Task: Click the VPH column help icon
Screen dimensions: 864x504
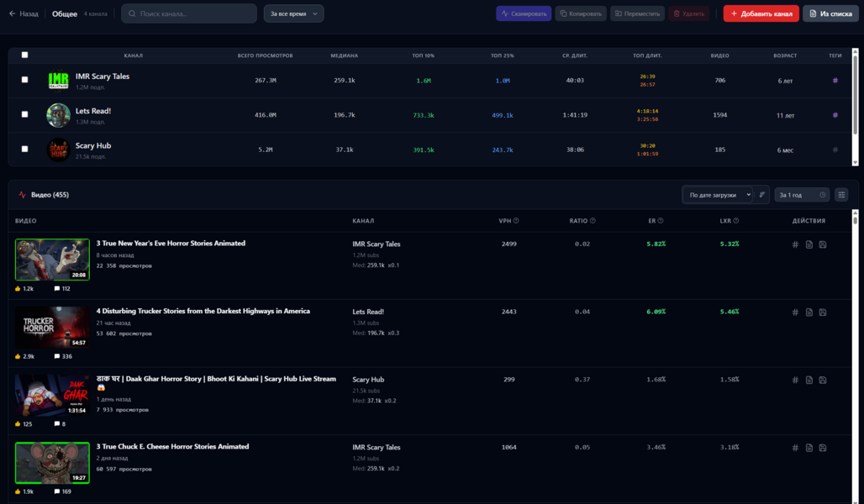Action: pyautogui.click(x=516, y=221)
